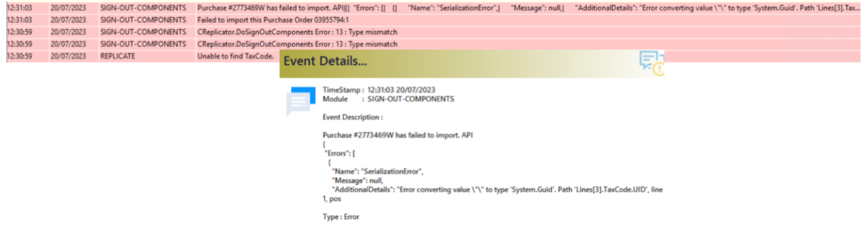Click the '"Errors": [' line in event description
Screen dimensions: 868x231
coord(340,153)
